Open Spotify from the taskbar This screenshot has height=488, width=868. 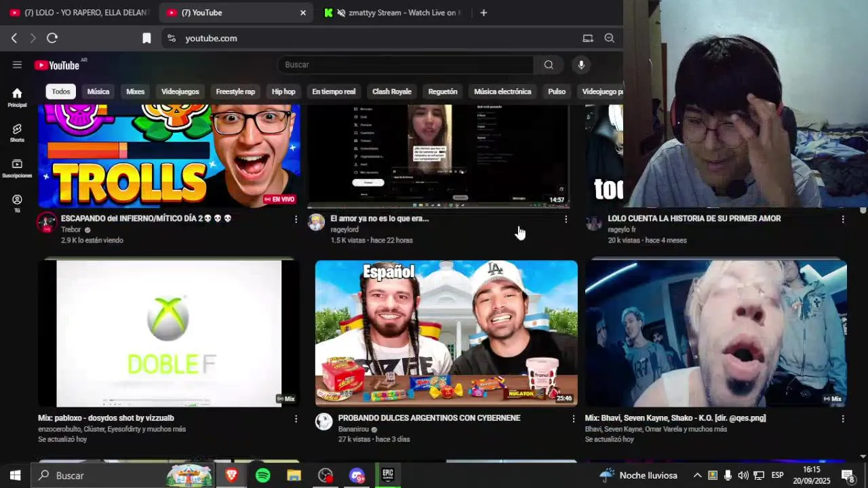263,475
